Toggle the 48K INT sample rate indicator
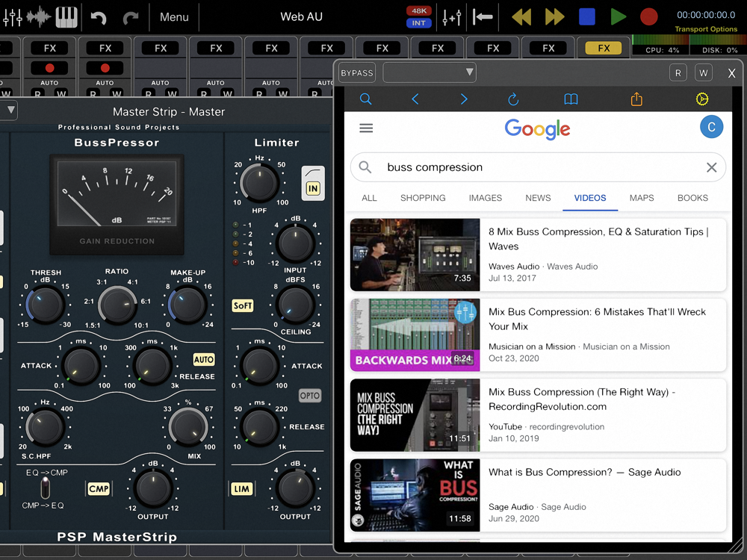747x560 pixels. click(x=419, y=16)
